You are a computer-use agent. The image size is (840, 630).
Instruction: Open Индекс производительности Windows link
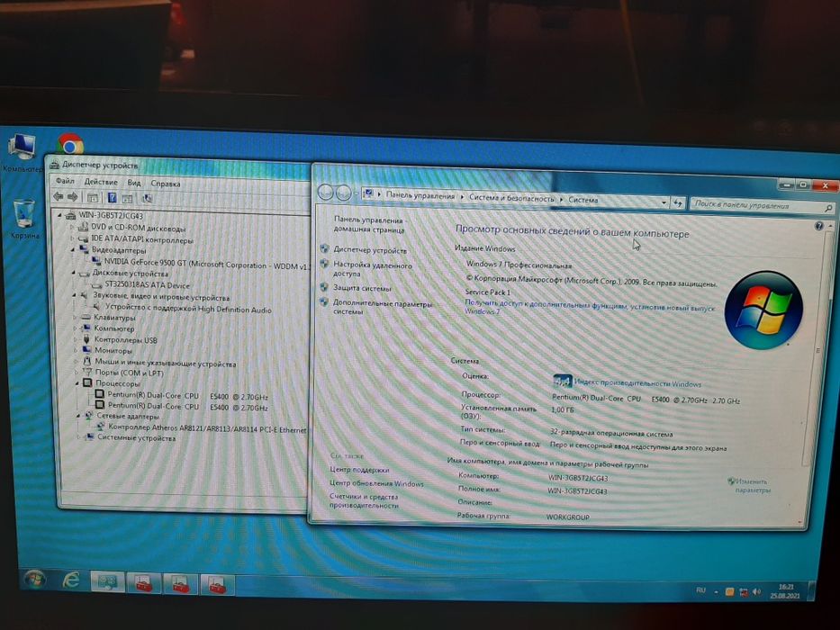click(637, 383)
